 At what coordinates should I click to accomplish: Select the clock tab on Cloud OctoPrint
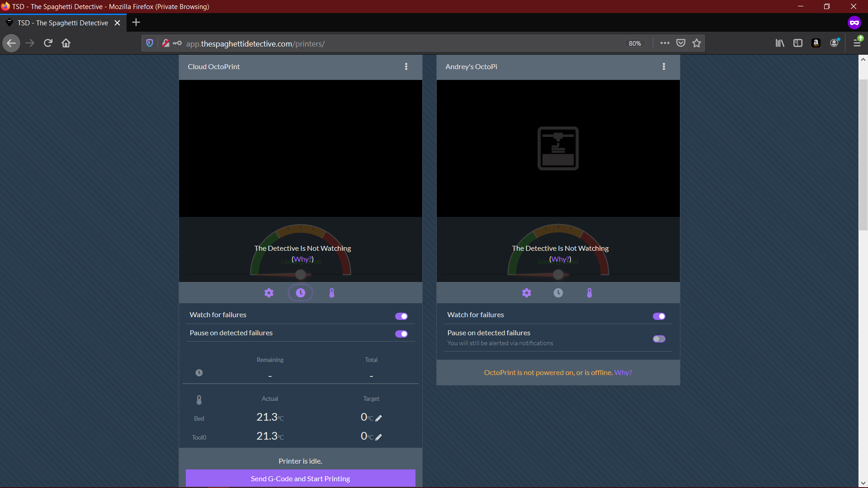300,293
